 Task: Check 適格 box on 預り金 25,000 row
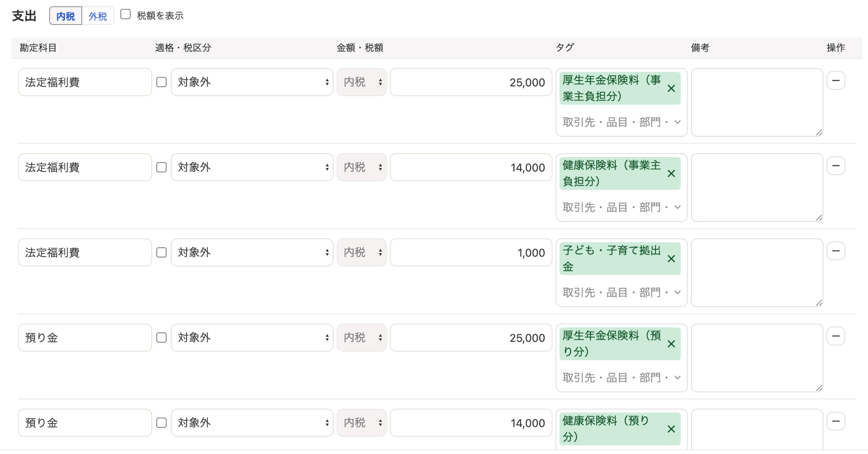tap(161, 338)
